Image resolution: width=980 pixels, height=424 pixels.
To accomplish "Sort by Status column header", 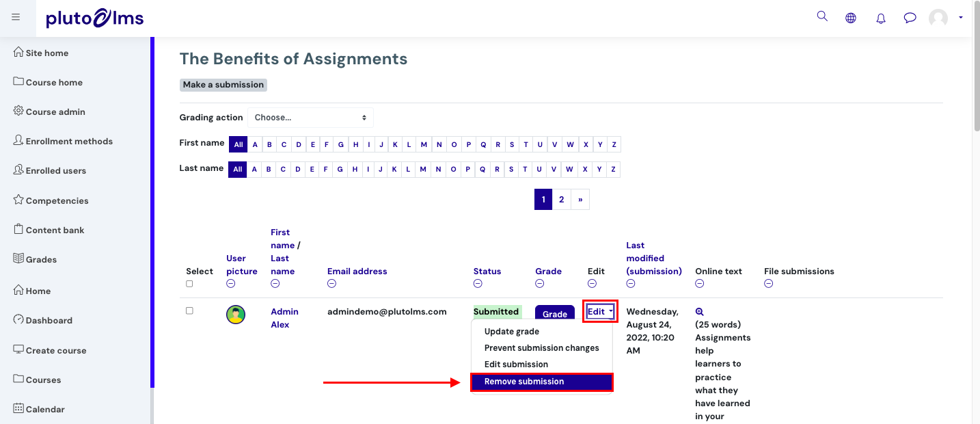I will pos(487,271).
